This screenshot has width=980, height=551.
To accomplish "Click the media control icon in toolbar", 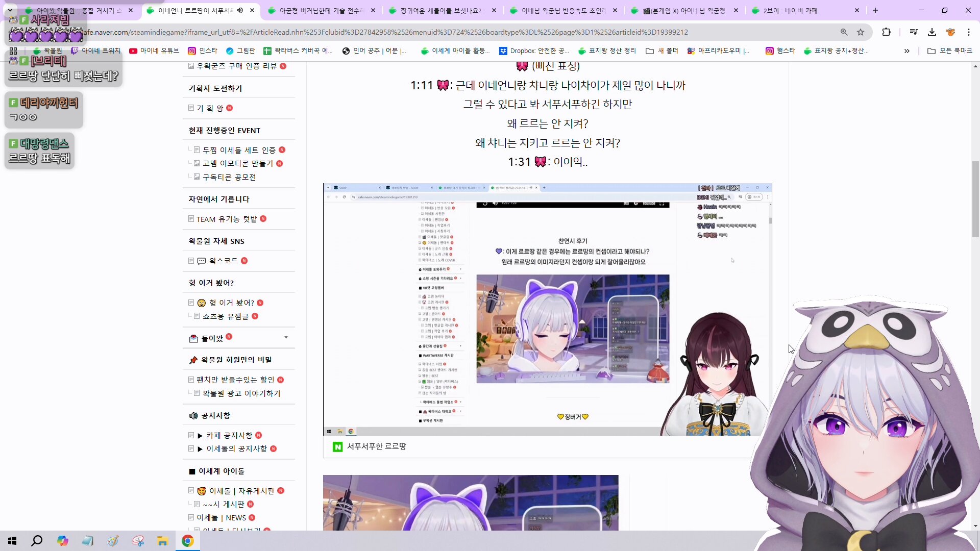I will click(914, 32).
